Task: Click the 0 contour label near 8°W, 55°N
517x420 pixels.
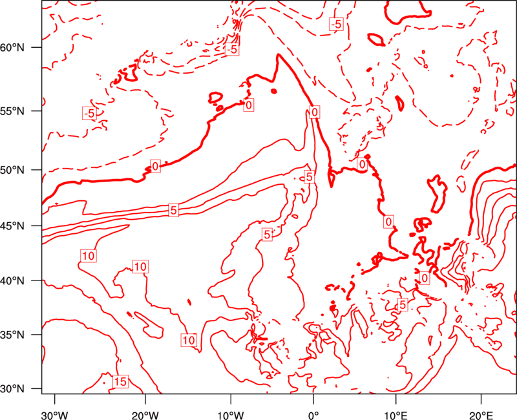Action: (x=249, y=105)
